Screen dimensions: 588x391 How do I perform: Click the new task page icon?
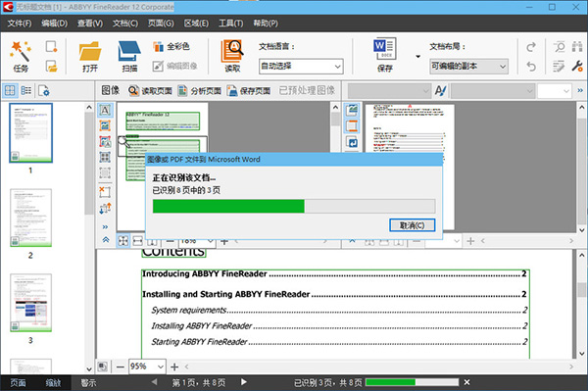tap(51, 47)
